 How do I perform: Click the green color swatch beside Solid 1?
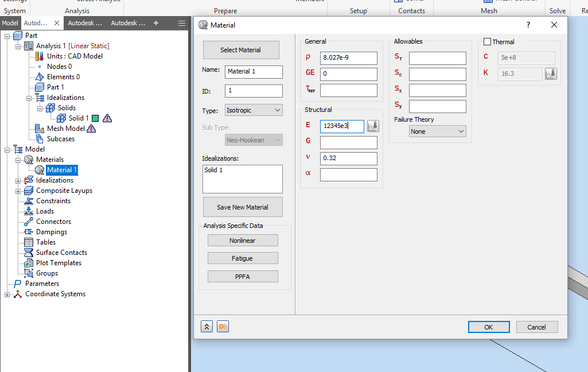[95, 118]
